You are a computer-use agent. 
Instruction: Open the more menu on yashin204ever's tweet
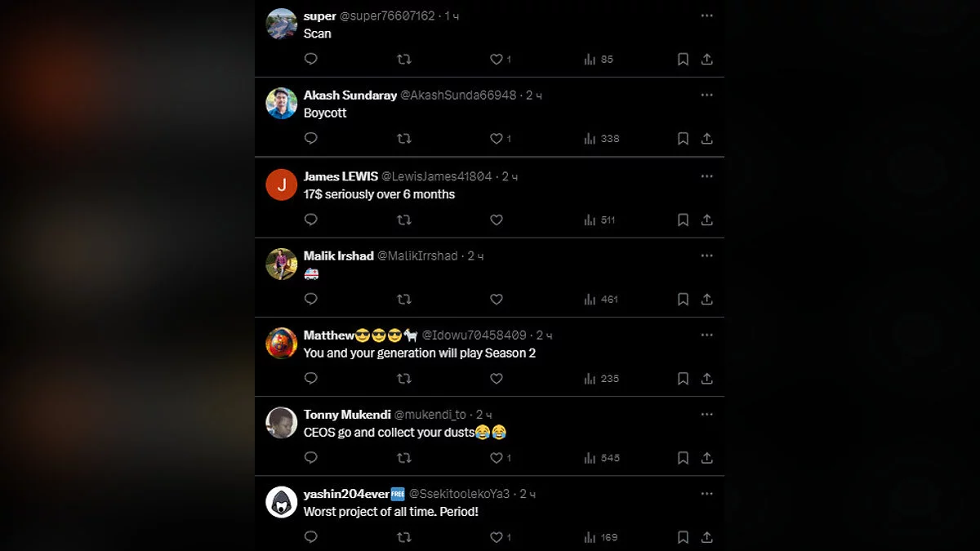coord(707,494)
